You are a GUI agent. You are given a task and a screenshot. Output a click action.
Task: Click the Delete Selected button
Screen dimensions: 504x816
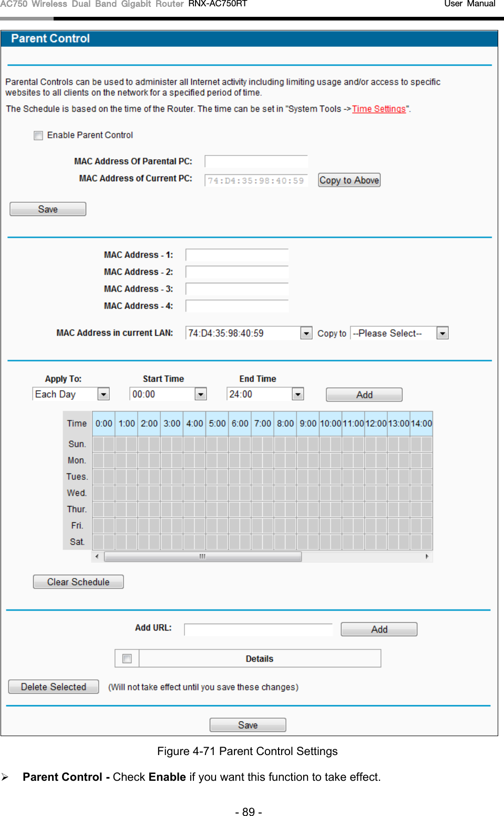coord(54,687)
